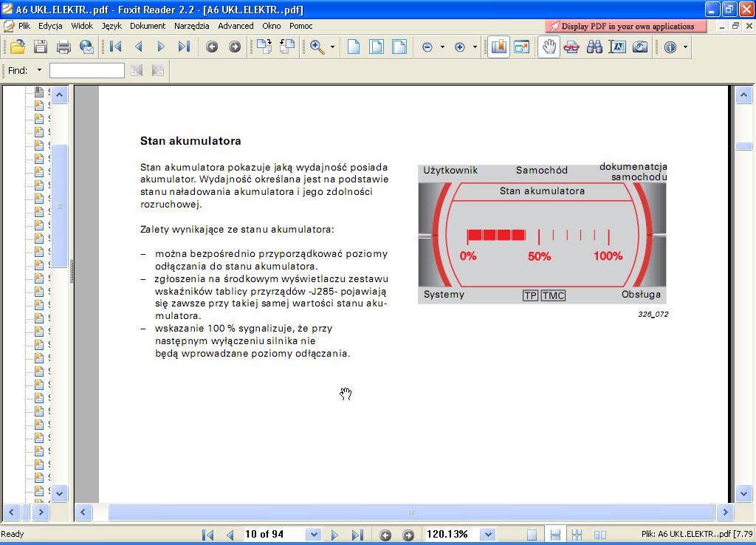Select the Hand tool in toolbar
756x545 pixels.
(549, 47)
